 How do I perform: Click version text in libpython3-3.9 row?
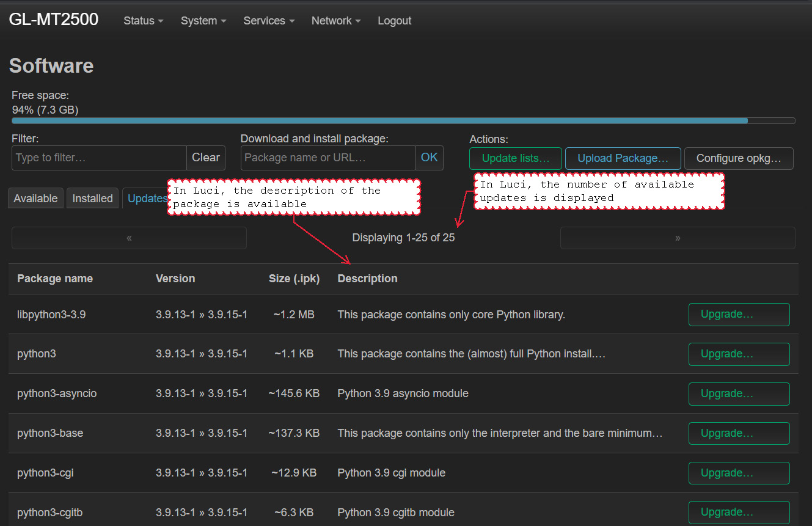click(202, 315)
